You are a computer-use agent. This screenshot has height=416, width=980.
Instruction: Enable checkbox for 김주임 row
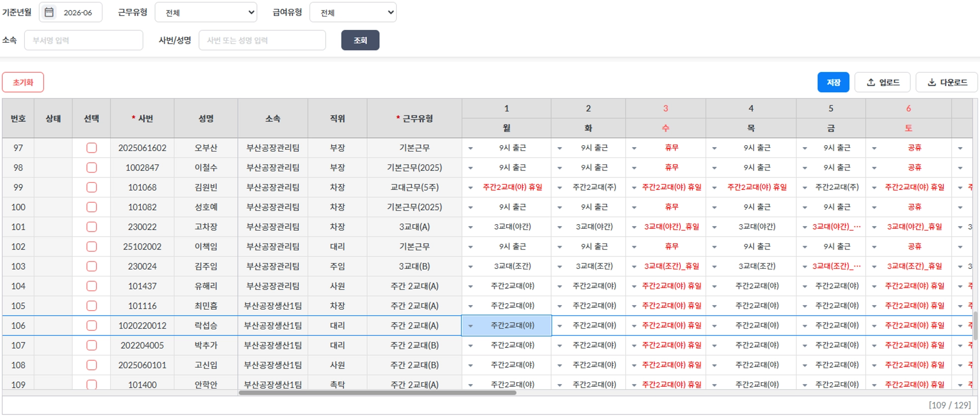click(x=91, y=266)
